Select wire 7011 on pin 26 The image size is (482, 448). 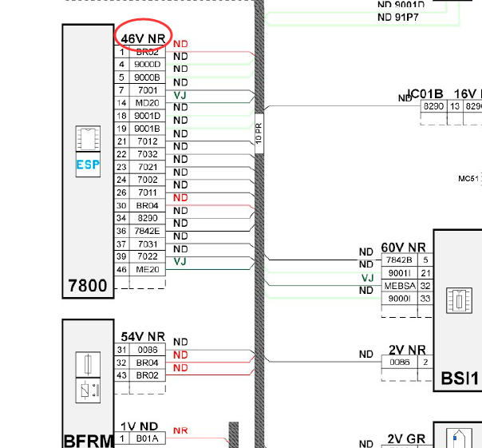click(148, 192)
